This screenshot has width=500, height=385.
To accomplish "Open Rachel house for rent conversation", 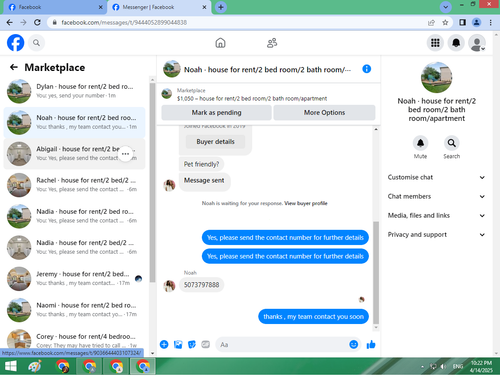I will coord(74,185).
